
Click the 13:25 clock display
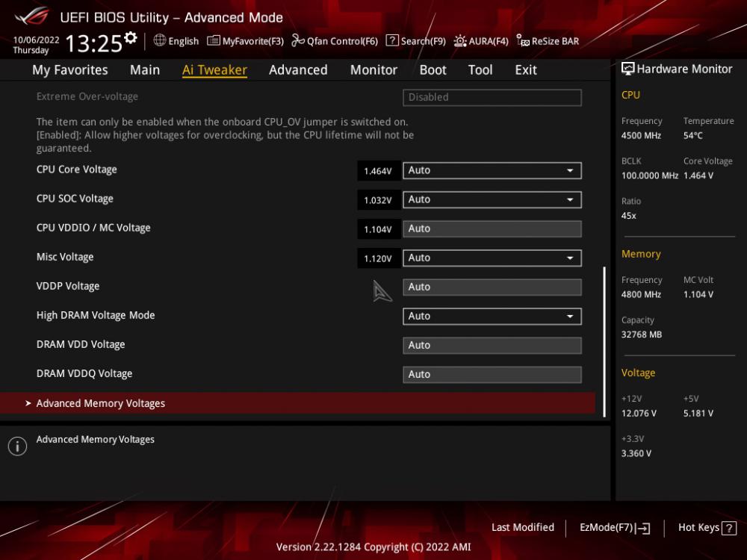tap(94, 44)
